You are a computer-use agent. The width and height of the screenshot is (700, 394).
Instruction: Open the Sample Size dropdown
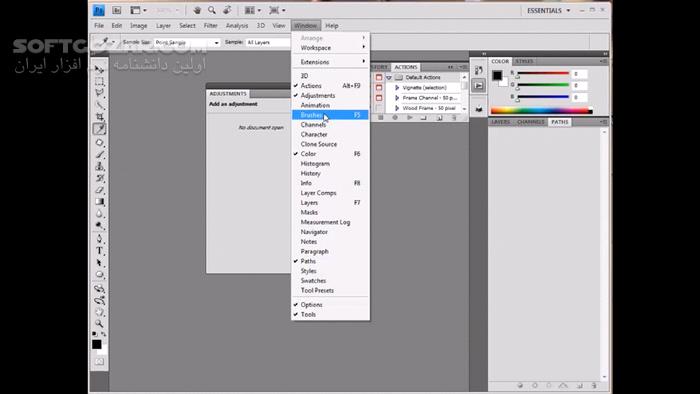187,42
